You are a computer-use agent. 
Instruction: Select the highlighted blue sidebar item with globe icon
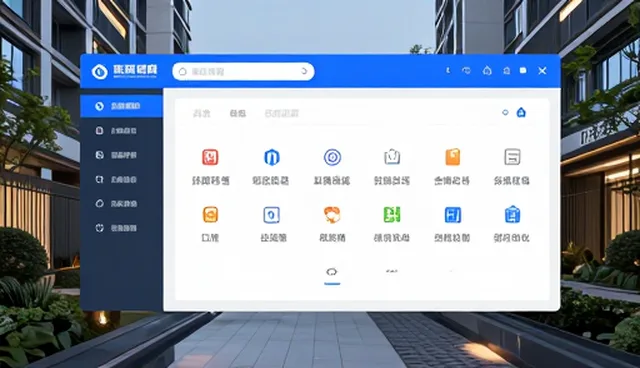click(122, 106)
